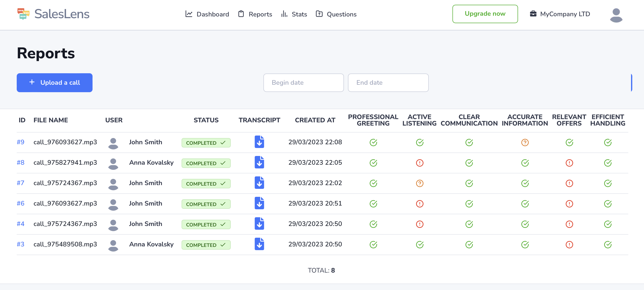Download the transcript for report #3
Image resolution: width=644 pixels, height=290 pixels.
259,244
